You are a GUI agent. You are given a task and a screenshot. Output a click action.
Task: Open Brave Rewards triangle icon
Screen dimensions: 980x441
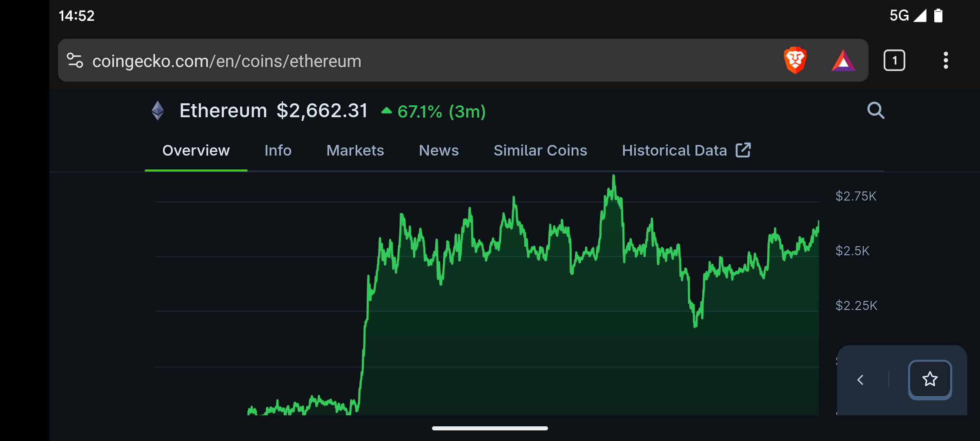tap(843, 61)
